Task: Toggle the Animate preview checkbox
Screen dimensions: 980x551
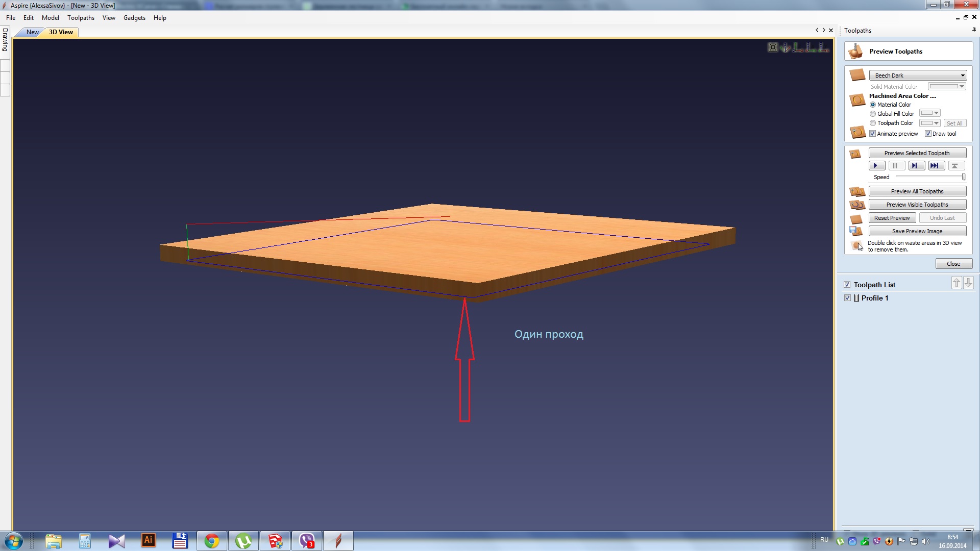Action: (873, 134)
